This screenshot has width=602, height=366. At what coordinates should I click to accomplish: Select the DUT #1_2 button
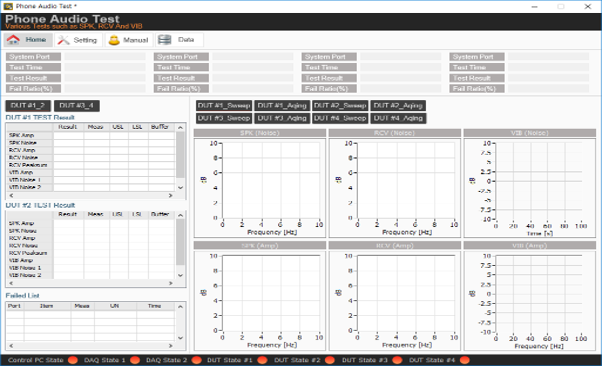tap(28, 106)
